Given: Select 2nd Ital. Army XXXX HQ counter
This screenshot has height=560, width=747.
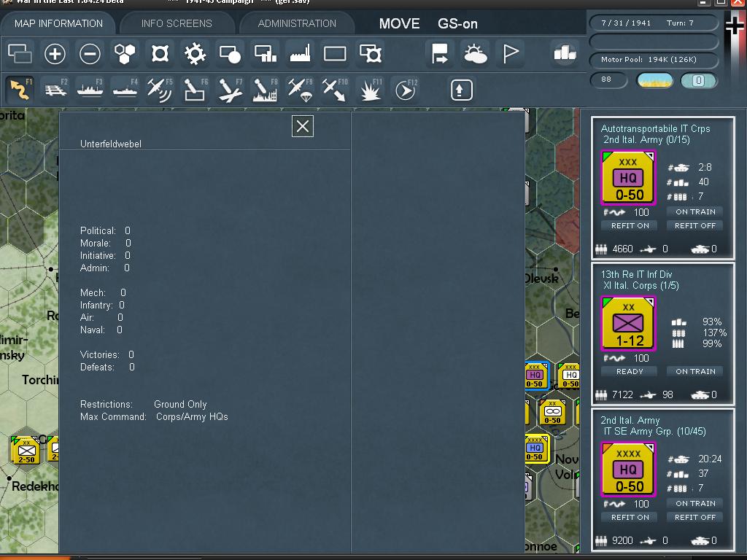Looking at the screenshot, I should click(x=629, y=469).
